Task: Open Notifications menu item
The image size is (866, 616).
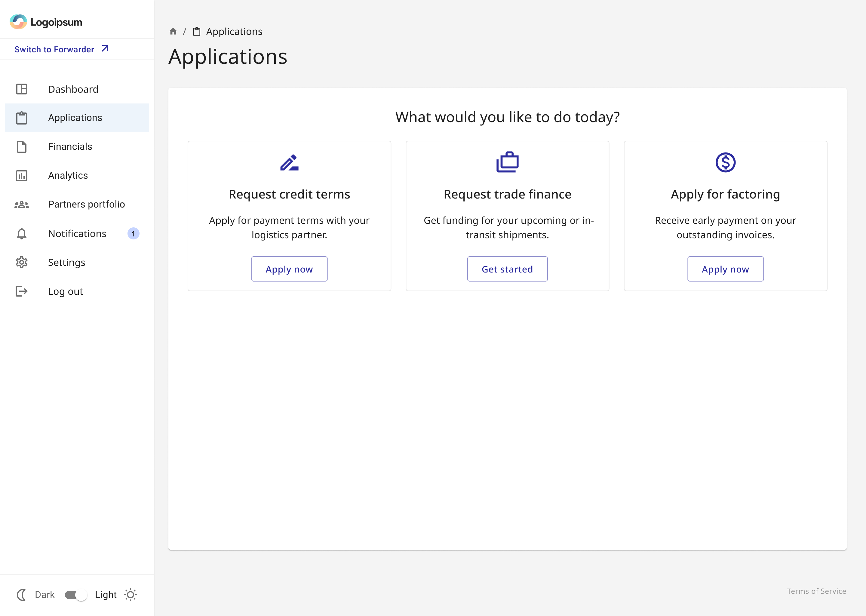Action: click(x=77, y=233)
